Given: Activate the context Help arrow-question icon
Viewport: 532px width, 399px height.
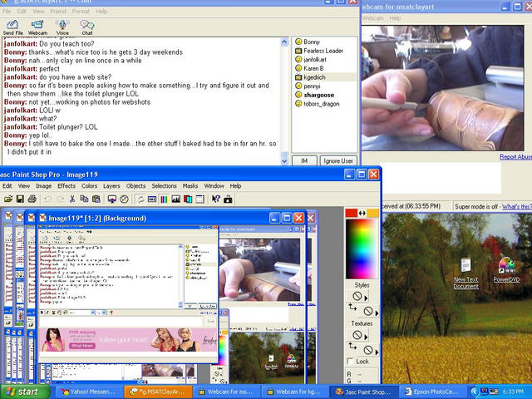Looking at the screenshot, I should (x=216, y=199).
